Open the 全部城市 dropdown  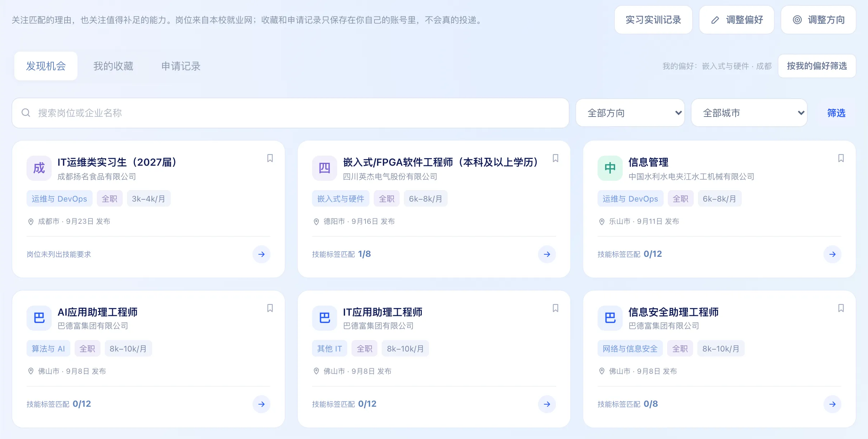click(749, 113)
